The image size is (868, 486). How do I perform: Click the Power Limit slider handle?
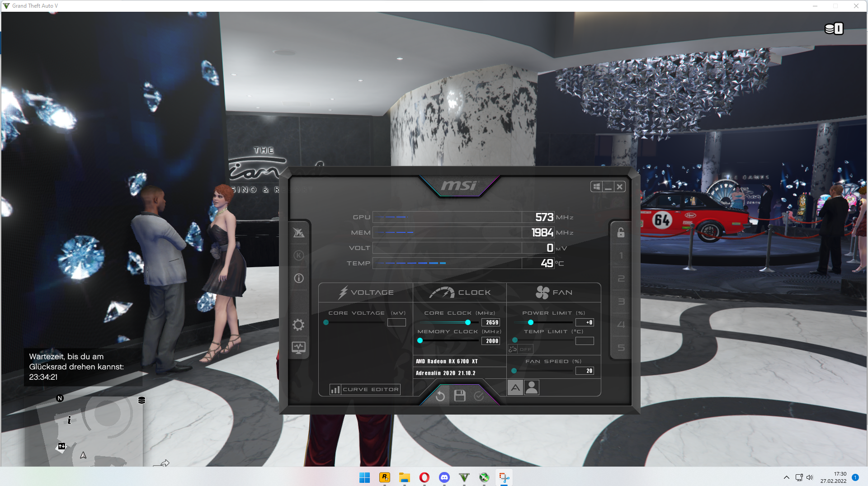pos(531,322)
